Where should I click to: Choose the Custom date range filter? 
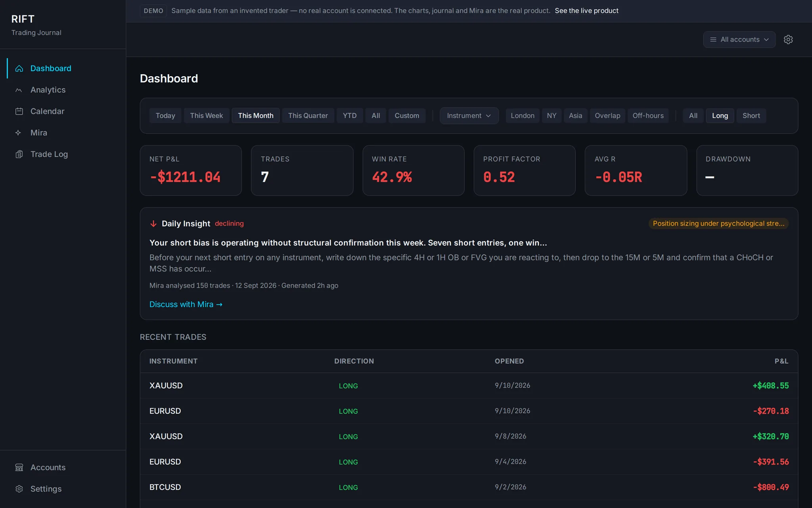407,116
